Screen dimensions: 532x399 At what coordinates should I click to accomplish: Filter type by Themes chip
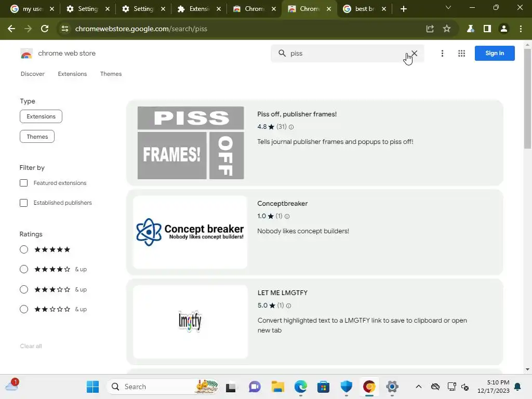37,137
